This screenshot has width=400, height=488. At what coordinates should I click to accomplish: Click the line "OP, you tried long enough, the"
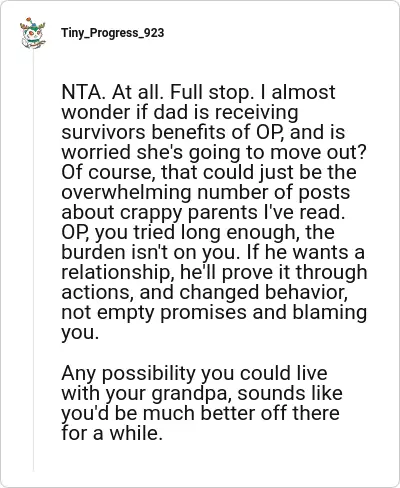198,232
